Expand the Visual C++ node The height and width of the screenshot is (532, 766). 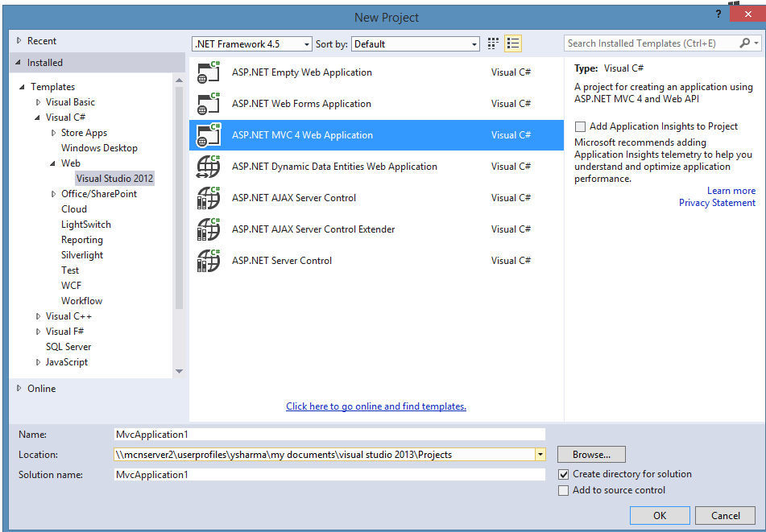click(38, 316)
